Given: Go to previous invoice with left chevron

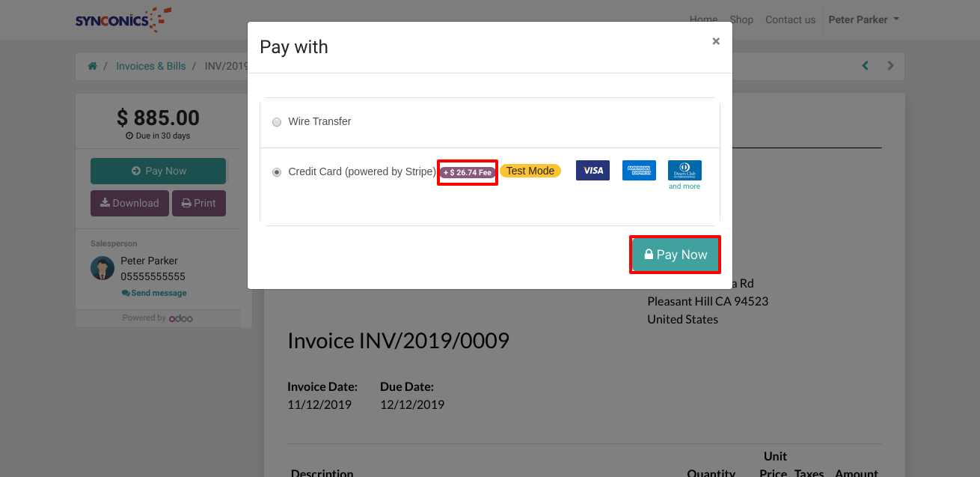Looking at the screenshot, I should [866, 66].
